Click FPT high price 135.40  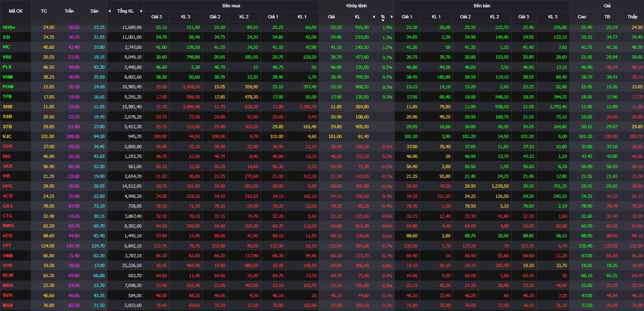[x=585, y=246]
